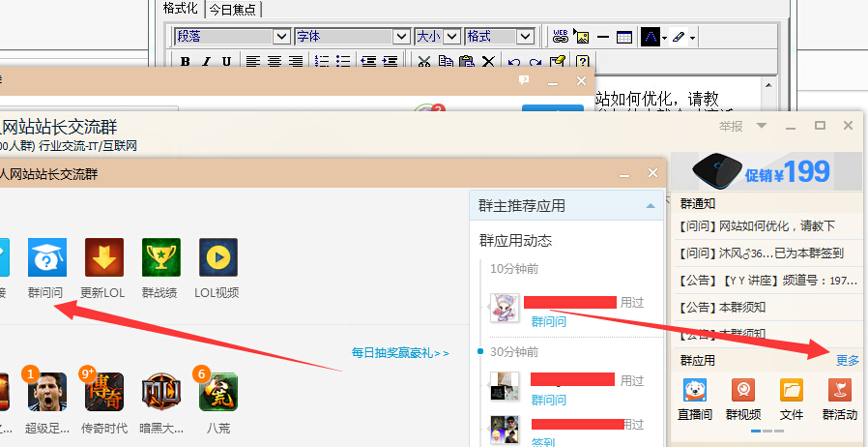868x447 pixels.
Task: Launch the 更新LOL app
Action: coord(103,258)
